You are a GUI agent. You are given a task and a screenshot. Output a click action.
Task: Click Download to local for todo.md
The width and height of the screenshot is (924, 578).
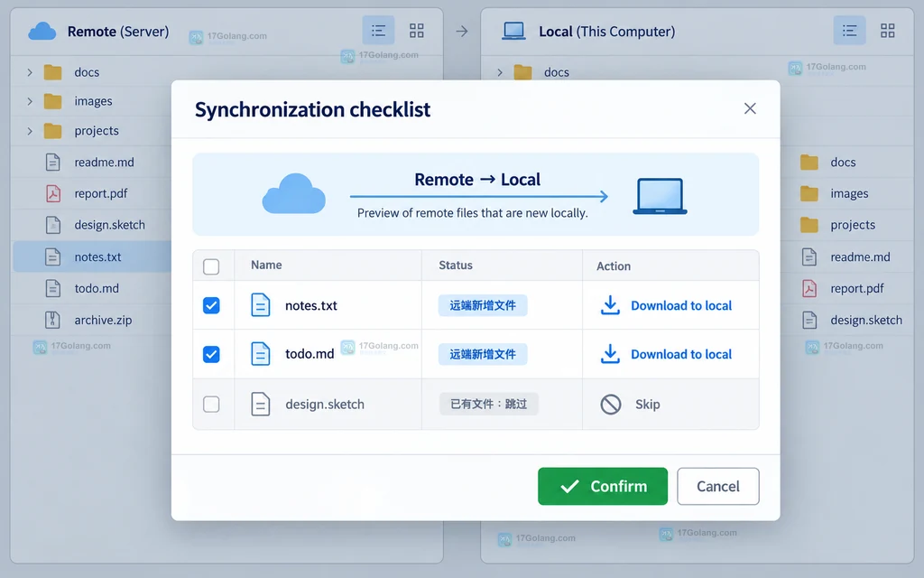pos(681,354)
